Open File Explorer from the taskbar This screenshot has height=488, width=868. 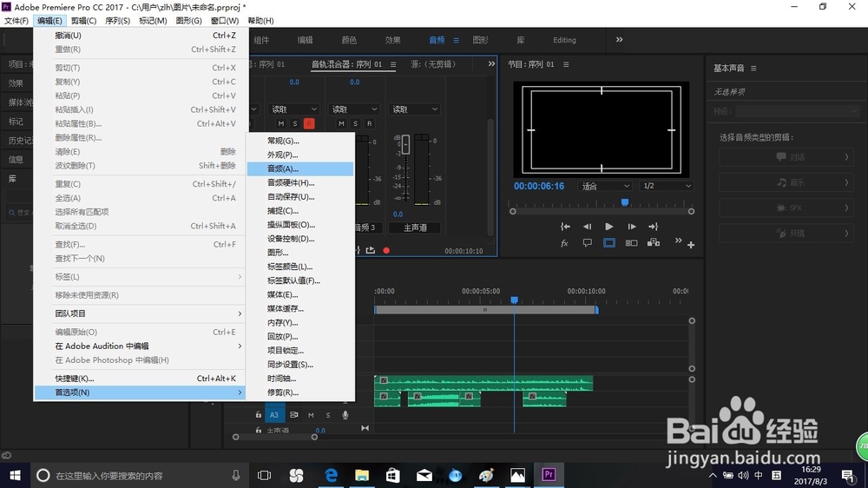pos(362,475)
